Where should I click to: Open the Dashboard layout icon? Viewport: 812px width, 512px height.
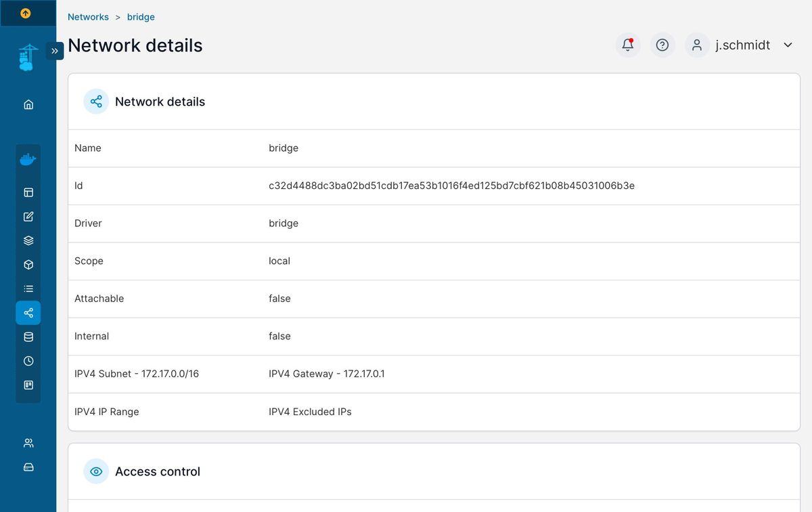click(28, 192)
